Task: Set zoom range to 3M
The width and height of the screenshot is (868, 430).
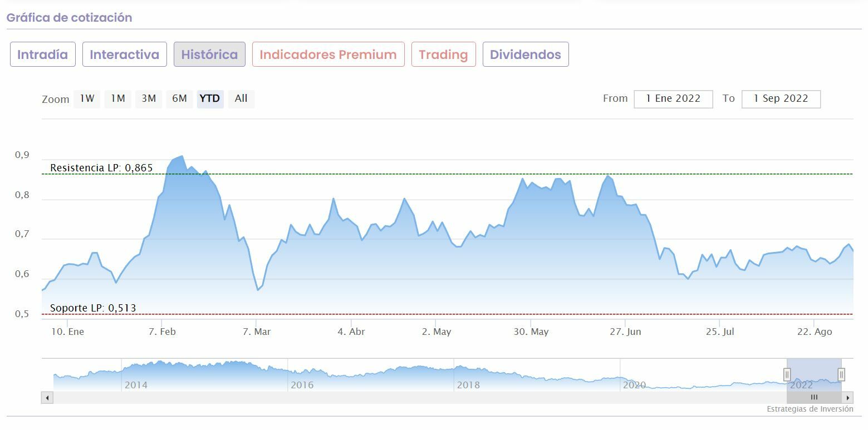Action: click(x=149, y=99)
